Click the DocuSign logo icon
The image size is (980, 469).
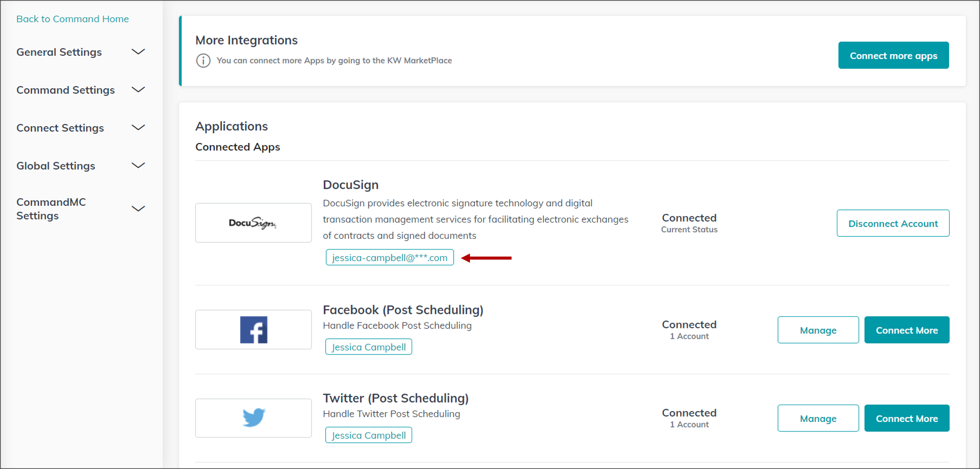[253, 223]
